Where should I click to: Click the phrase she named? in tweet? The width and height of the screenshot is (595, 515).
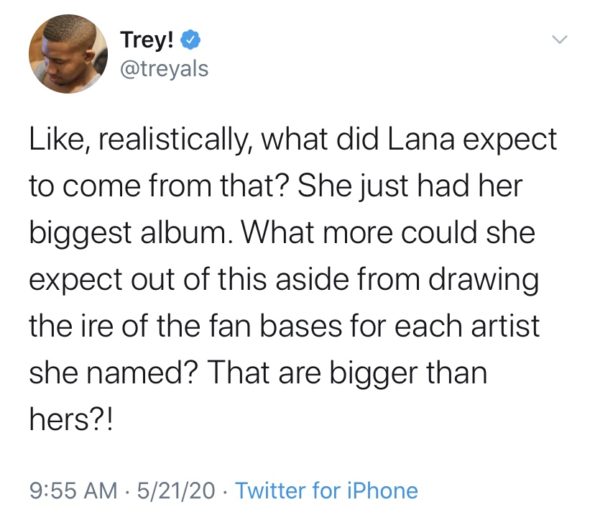tap(113, 373)
